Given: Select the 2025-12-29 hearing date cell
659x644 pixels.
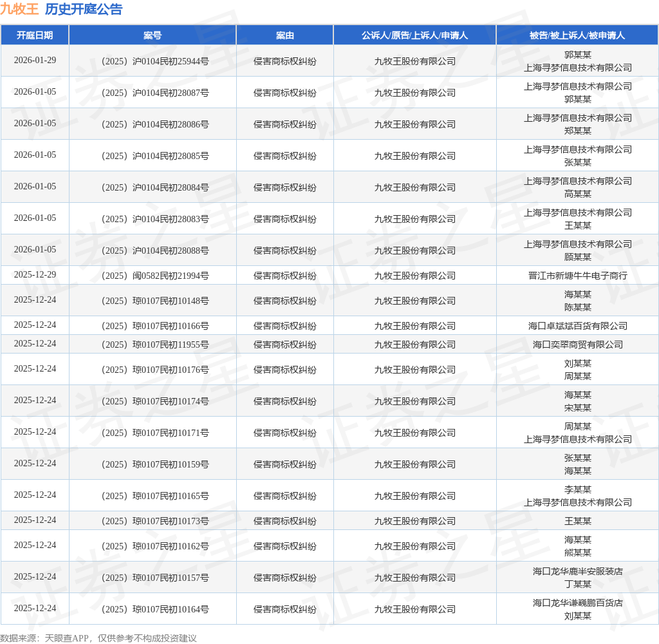Looking at the screenshot, I should coord(35,275).
